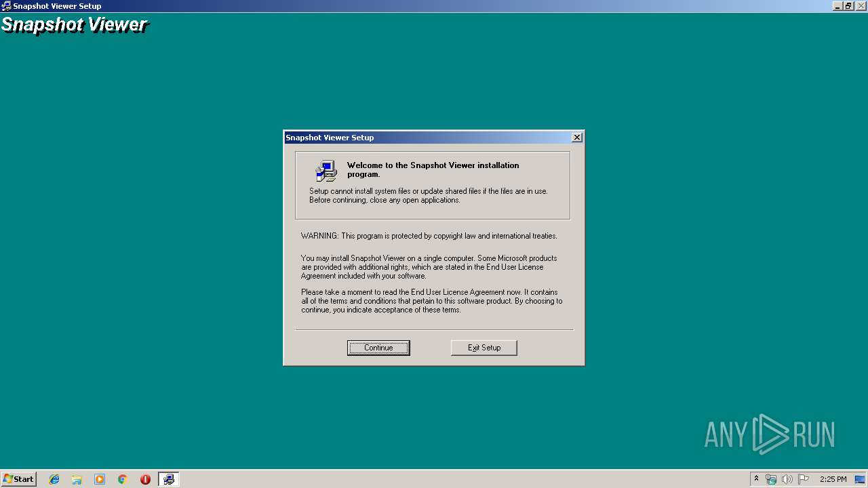Show hidden system tray icons
The height and width of the screenshot is (488, 868).
coord(756,479)
